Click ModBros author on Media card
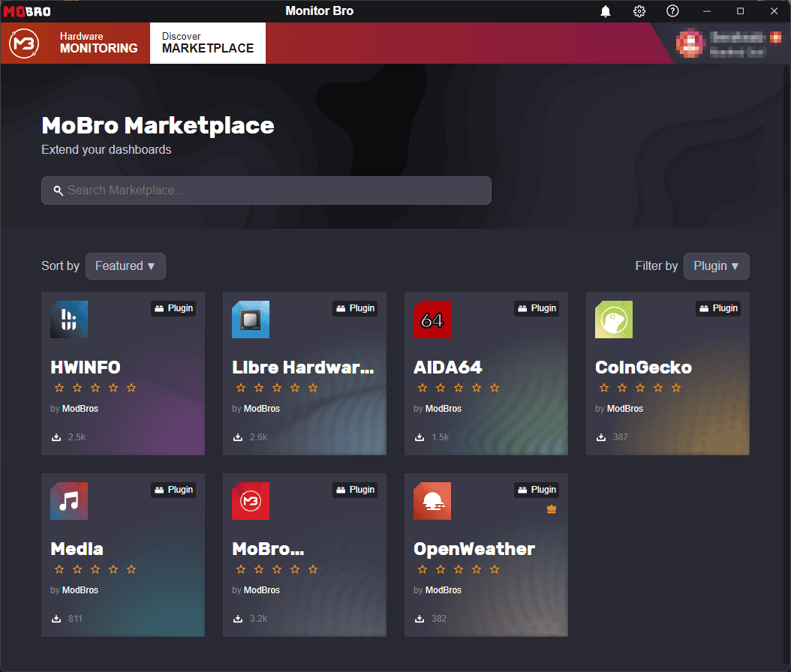Viewport: 791px width, 672px height. [x=80, y=590]
